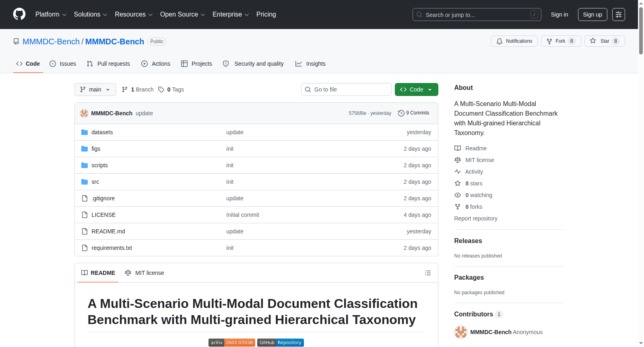Open the main branch selector dropdown
644x347 pixels.
tap(95, 89)
